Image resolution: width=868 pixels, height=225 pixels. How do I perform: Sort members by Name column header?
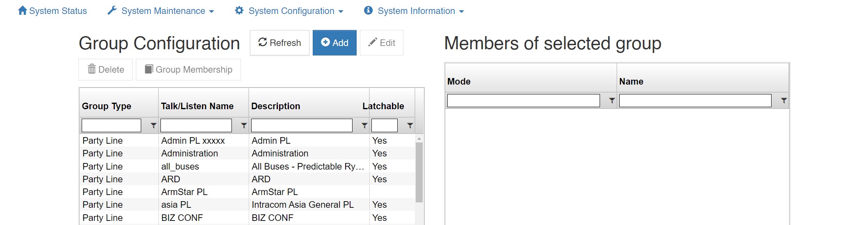point(631,81)
